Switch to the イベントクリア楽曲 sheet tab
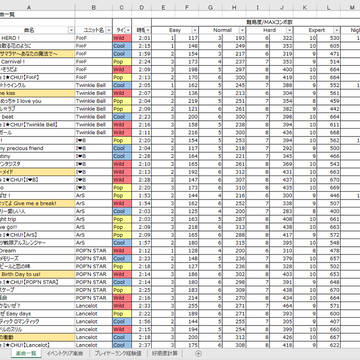 (65, 353)
